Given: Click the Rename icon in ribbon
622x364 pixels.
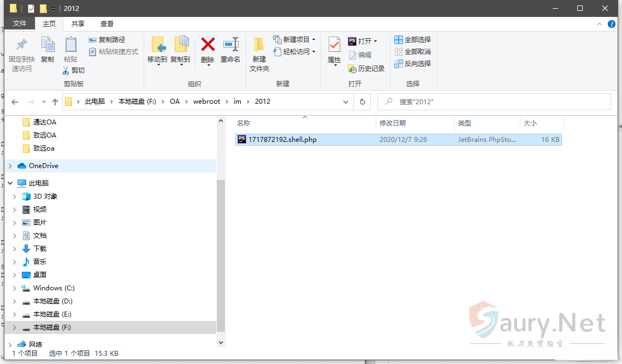Looking at the screenshot, I should 230,45.
